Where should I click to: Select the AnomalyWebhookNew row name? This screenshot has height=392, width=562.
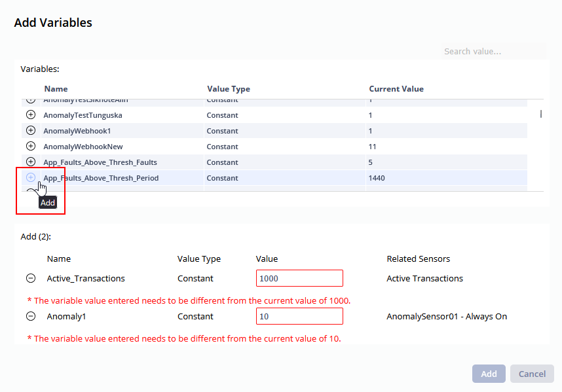coord(83,147)
